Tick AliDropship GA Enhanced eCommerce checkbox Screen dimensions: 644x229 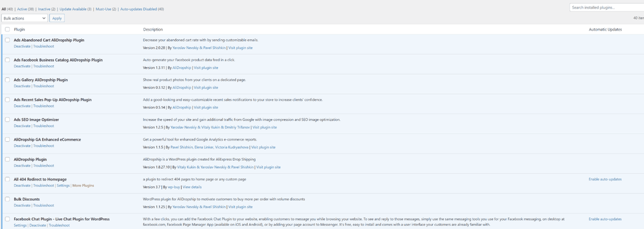point(7,139)
